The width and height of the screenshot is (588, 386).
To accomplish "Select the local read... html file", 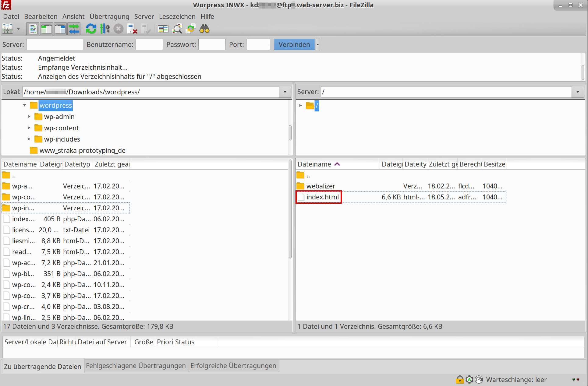I will [66, 252].
